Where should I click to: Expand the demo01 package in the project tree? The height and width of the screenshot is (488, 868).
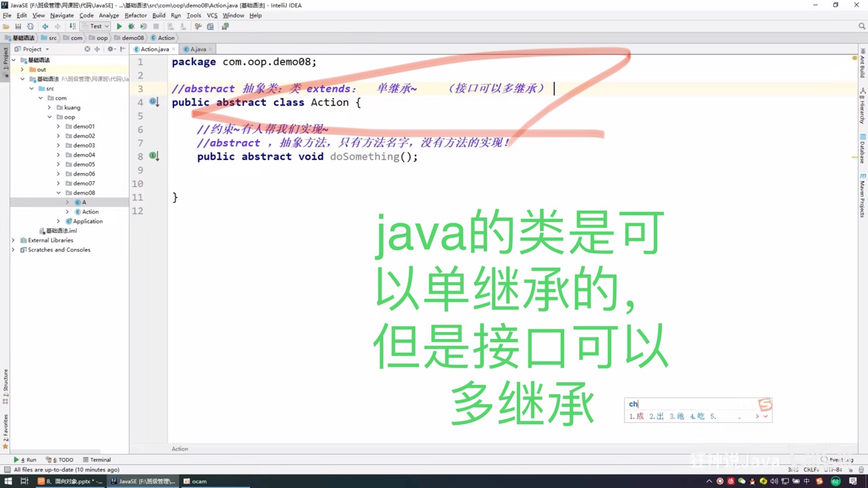tap(58, 126)
